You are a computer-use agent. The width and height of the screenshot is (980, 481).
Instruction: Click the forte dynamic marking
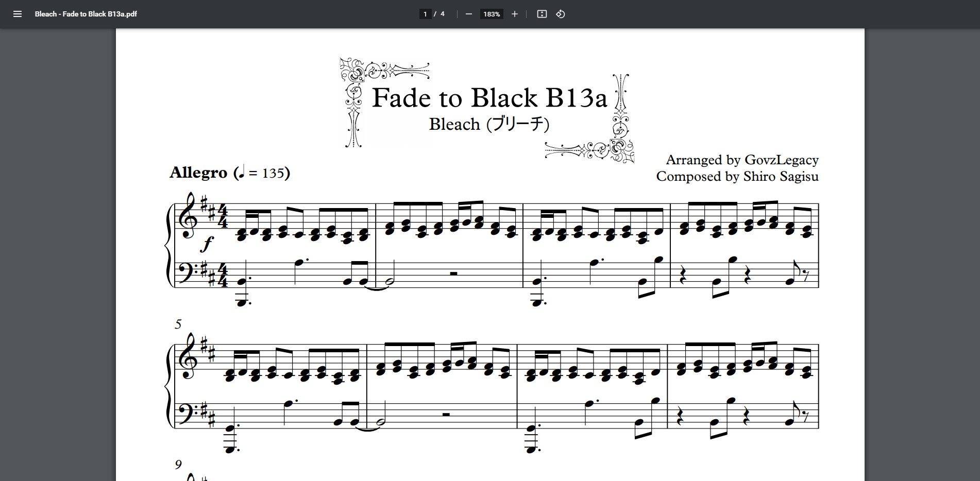pos(207,244)
